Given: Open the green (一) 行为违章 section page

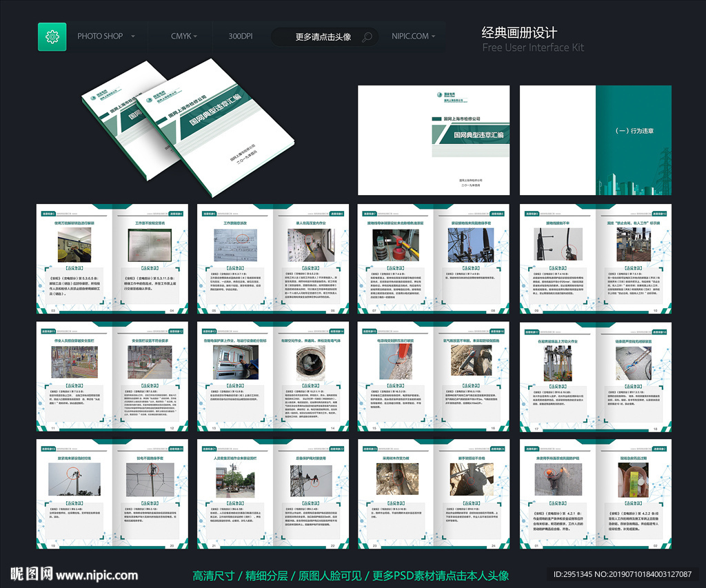Looking at the screenshot, I should tap(634, 140).
